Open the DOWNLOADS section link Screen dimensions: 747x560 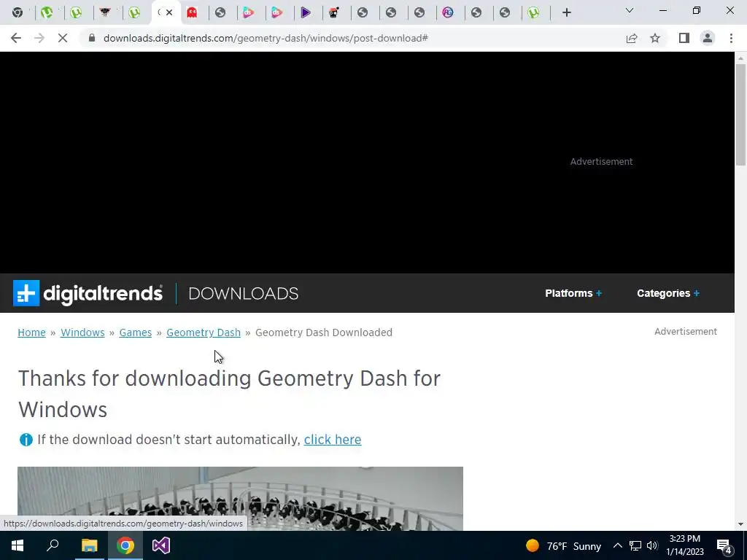pos(244,293)
